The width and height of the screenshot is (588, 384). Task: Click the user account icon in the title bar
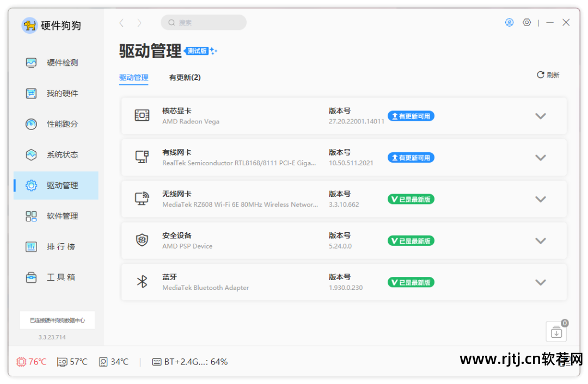click(x=509, y=22)
